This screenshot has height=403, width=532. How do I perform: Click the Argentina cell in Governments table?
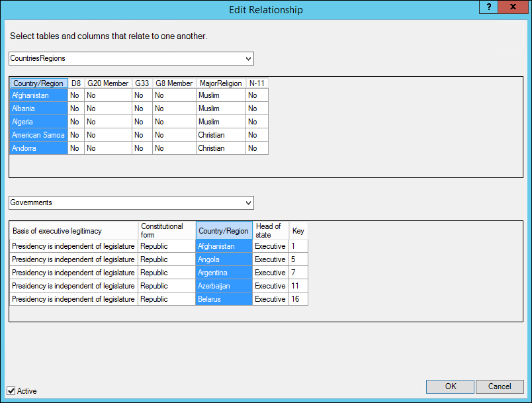(x=224, y=273)
